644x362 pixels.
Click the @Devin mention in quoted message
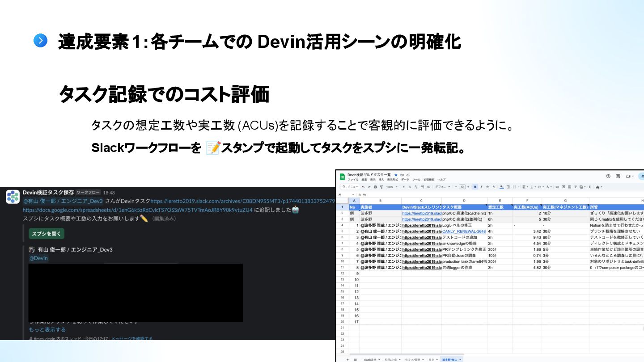click(38, 258)
